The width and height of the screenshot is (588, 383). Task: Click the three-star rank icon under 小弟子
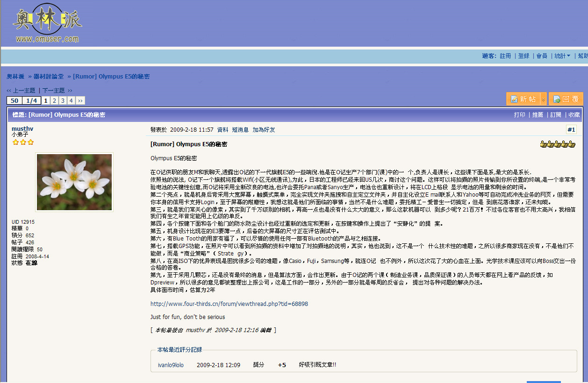(23, 142)
